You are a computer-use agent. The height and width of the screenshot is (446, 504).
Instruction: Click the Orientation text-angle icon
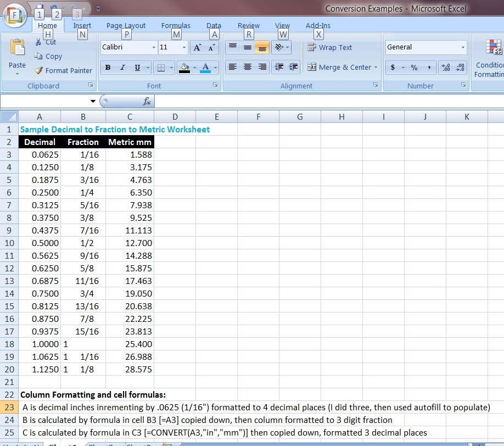279,48
